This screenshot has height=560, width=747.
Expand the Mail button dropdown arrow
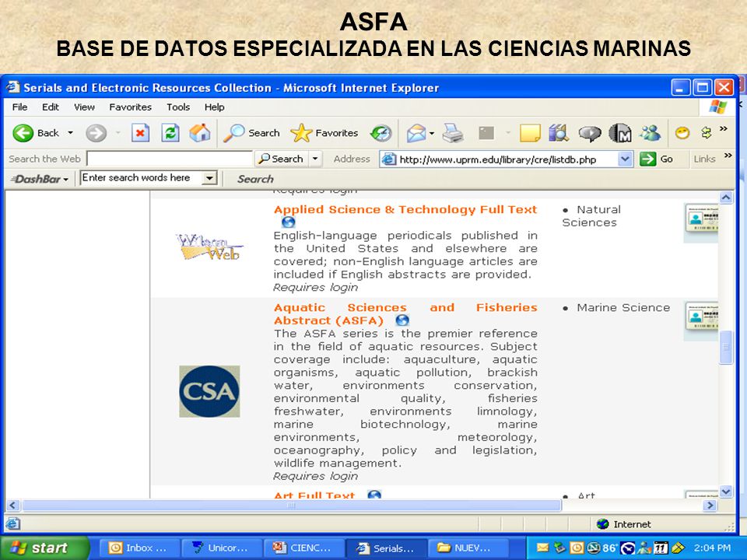(432, 133)
